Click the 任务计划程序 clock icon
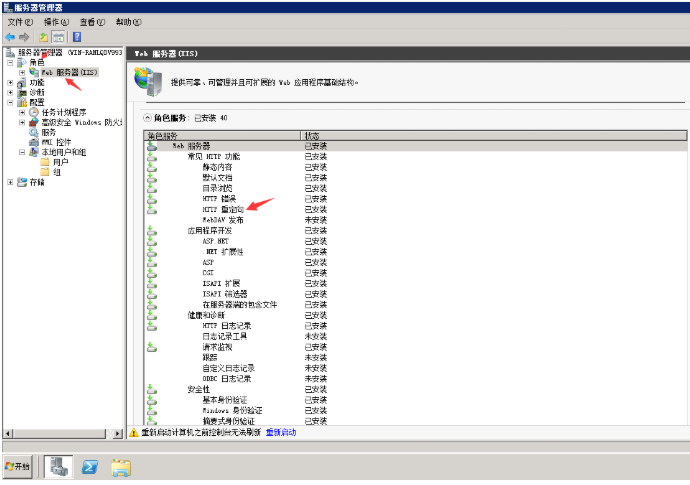690x485 pixels. (x=34, y=113)
